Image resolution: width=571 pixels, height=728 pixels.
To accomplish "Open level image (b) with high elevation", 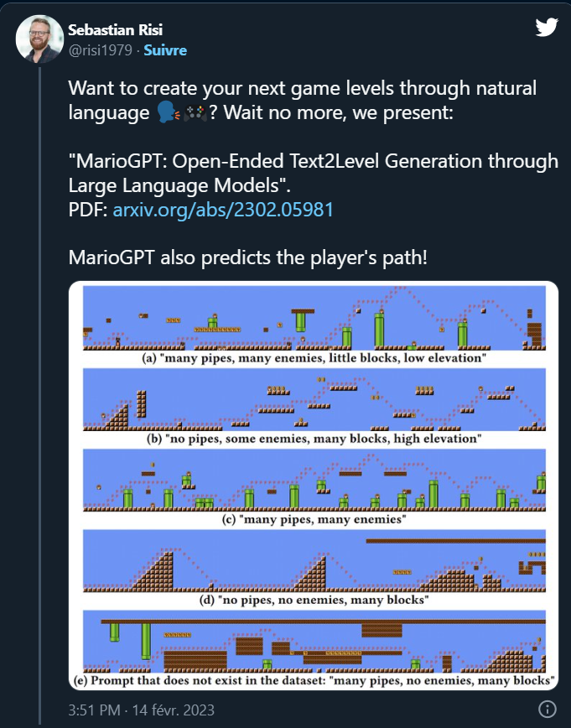I will click(x=314, y=398).
